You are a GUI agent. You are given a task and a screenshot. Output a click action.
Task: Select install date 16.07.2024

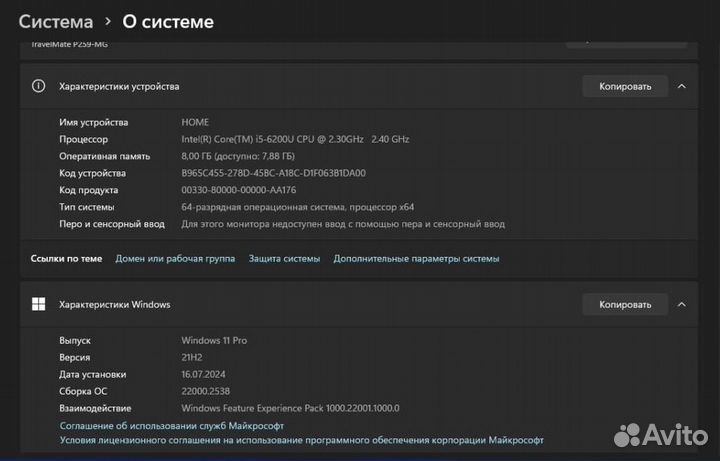[203, 374]
